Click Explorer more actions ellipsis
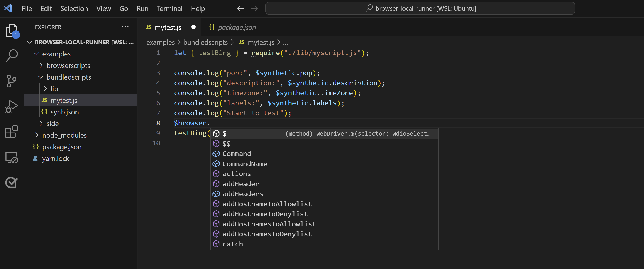The width and height of the screenshot is (644, 269). pos(125,27)
